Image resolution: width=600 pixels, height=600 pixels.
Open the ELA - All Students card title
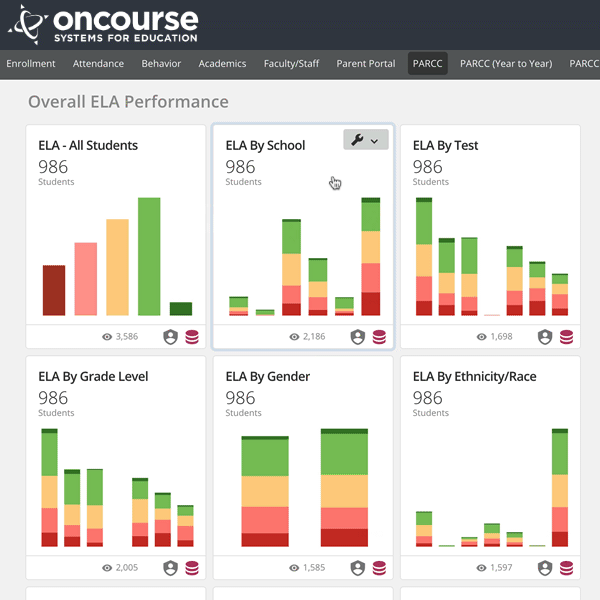tap(88, 145)
